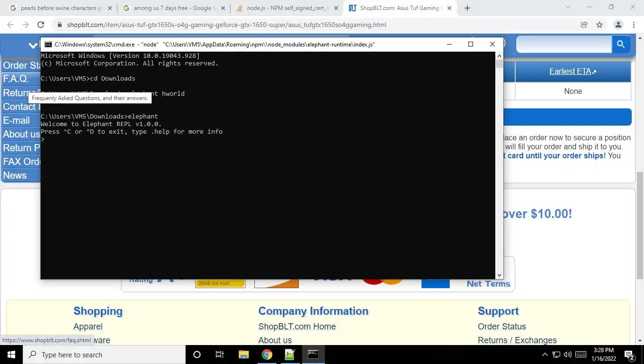Open the network status tray icon
Image resolution: width=644 pixels, height=364 pixels.
556,355
